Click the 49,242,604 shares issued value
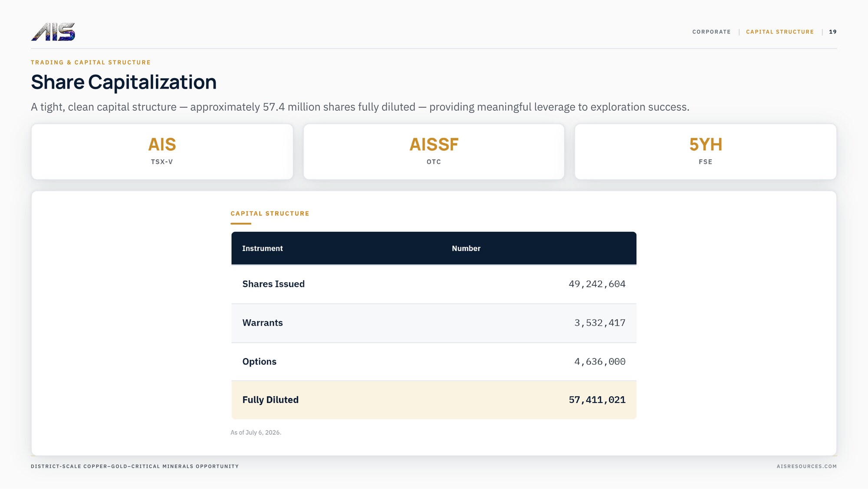This screenshot has width=868, height=489. point(597,284)
